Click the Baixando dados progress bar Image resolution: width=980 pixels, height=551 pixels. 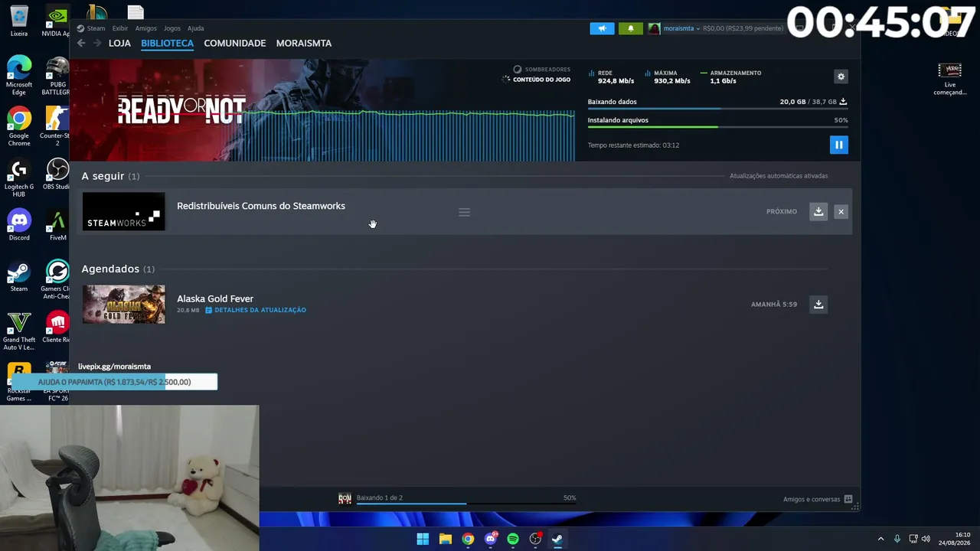coord(717,109)
